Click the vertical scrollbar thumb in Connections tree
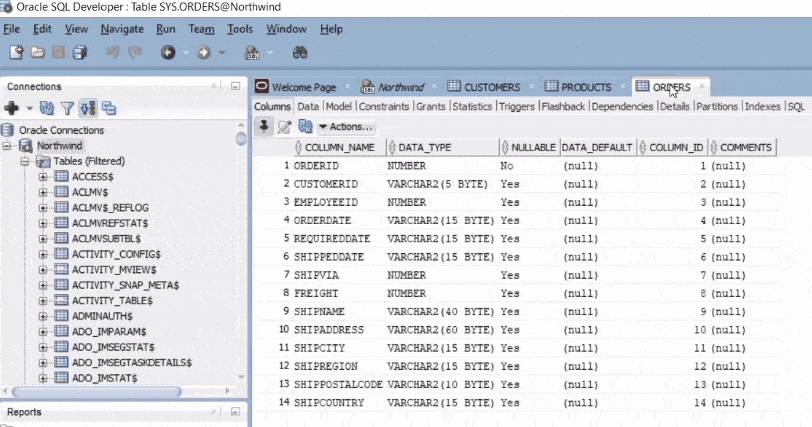 pyautogui.click(x=241, y=138)
